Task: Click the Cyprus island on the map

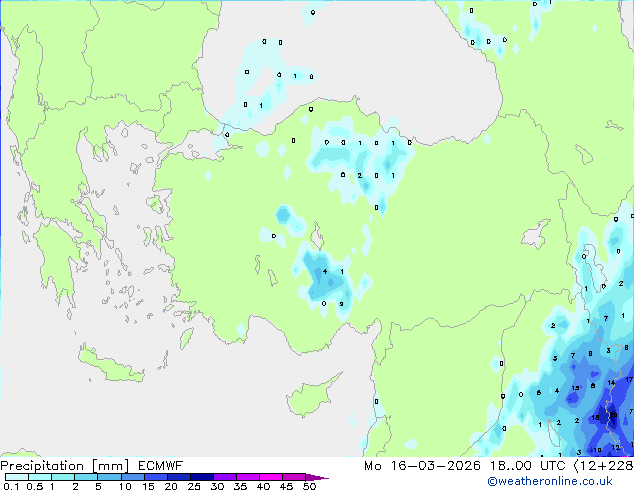Action: [311, 397]
